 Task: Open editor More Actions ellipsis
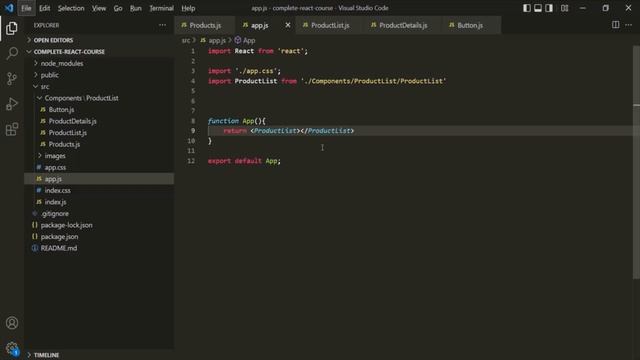pyautogui.click(x=629, y=25)
